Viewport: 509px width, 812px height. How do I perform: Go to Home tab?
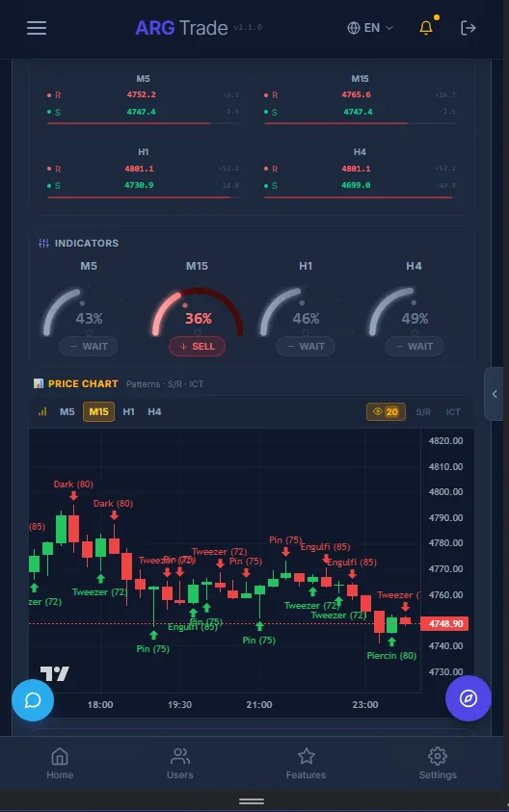60,764
